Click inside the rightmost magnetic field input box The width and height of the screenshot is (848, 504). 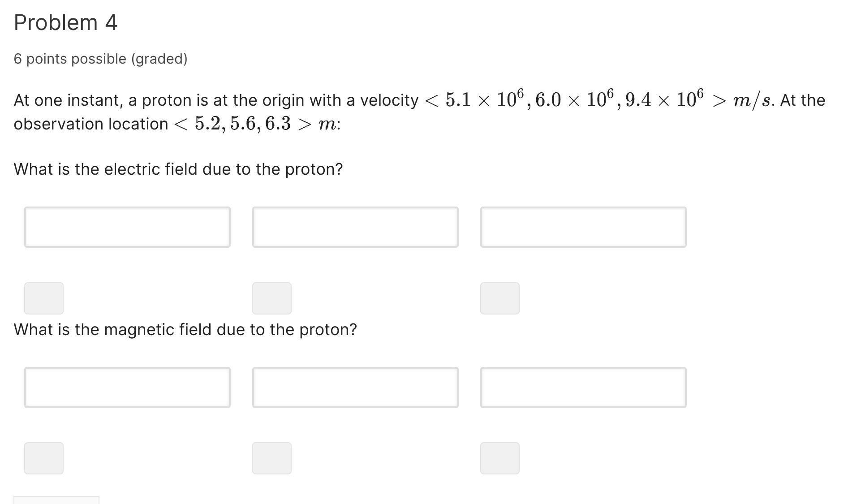coord(583,387)
